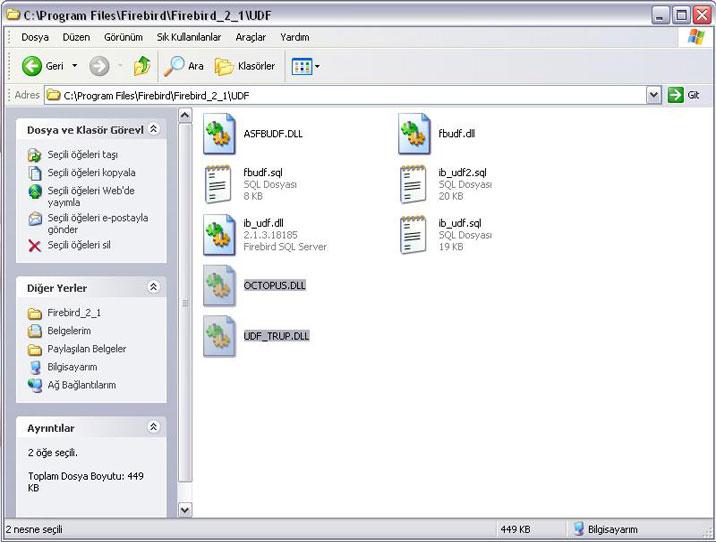The image size is (716, 542).
Task: Open Paylaşılan Belgeler link
Action: (x=87, y=349)
